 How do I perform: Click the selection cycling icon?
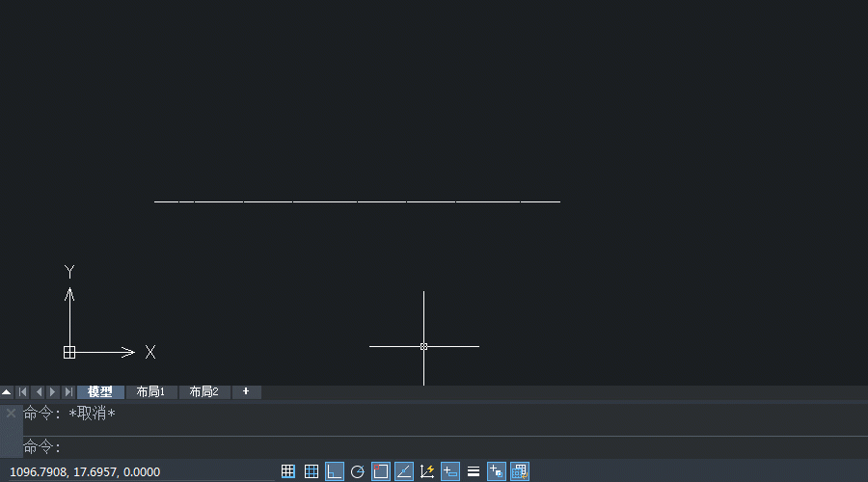497,471
